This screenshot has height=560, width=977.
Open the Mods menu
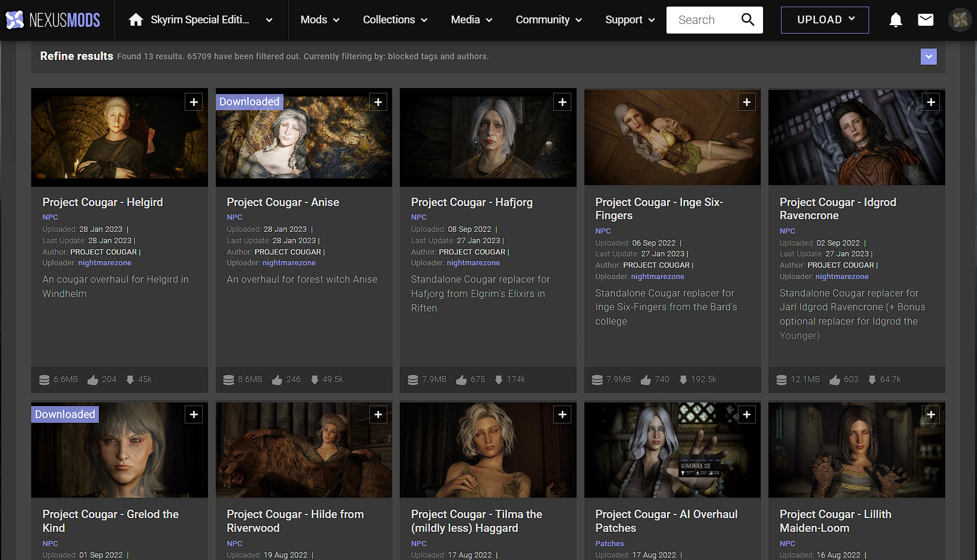tap(320, 20)
